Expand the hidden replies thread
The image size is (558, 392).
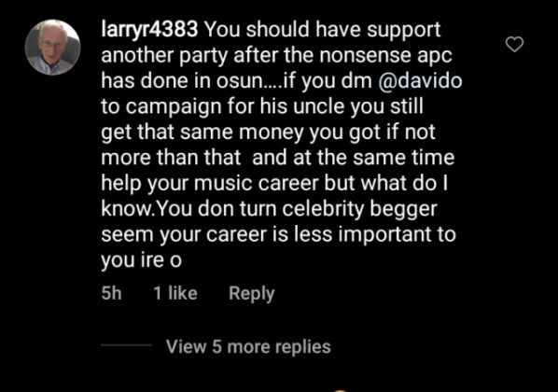coord(248,346)
